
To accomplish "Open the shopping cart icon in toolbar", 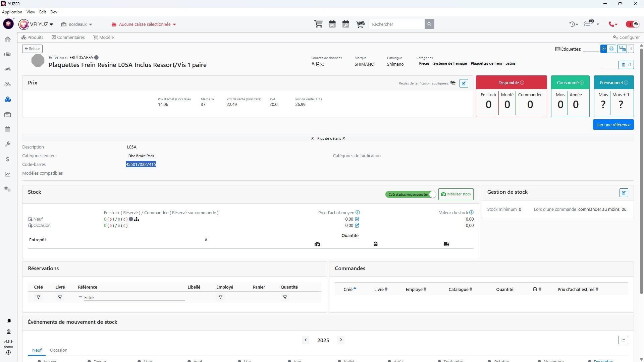I will (x=318, y=24).
